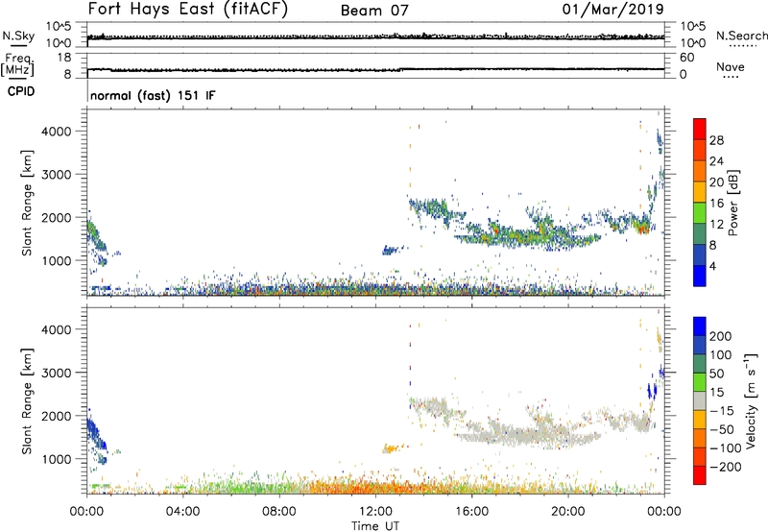Click the '4000' tick on power panel
768x532 pixels.
point(57,132)
